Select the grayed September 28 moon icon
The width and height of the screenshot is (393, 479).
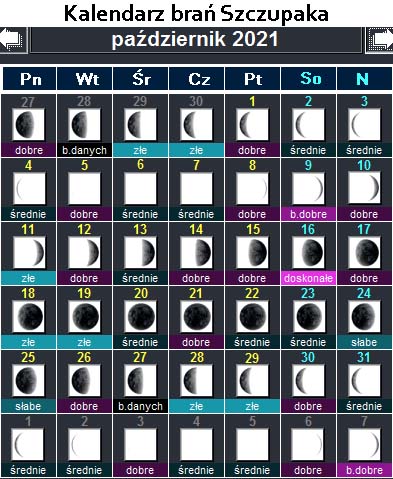[84, 124]
